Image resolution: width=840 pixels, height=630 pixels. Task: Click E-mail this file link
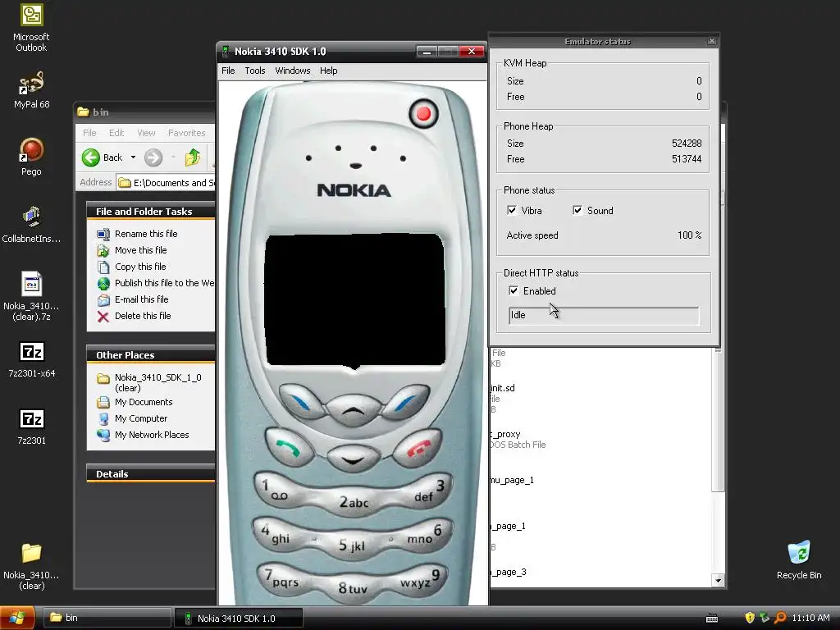[141, 299]
